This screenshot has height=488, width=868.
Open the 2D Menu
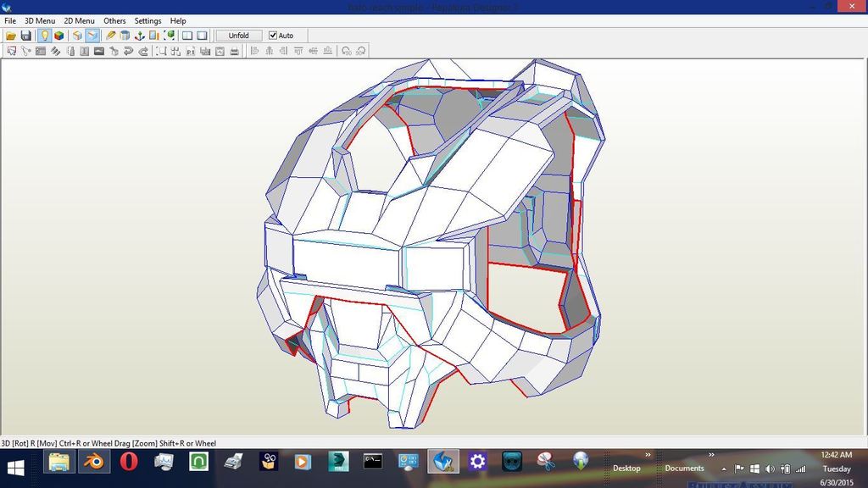click(79, 20)
